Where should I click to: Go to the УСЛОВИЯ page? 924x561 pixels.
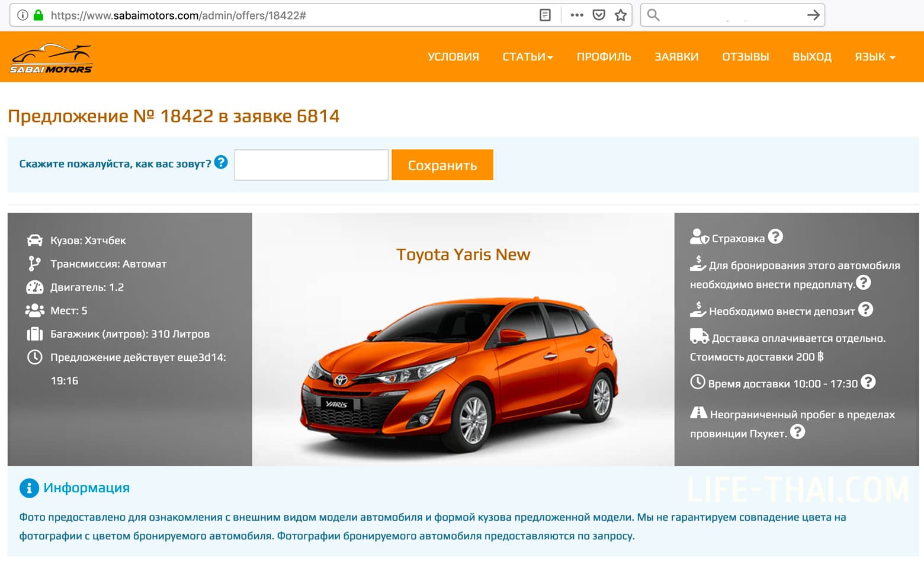coord(453,57)
